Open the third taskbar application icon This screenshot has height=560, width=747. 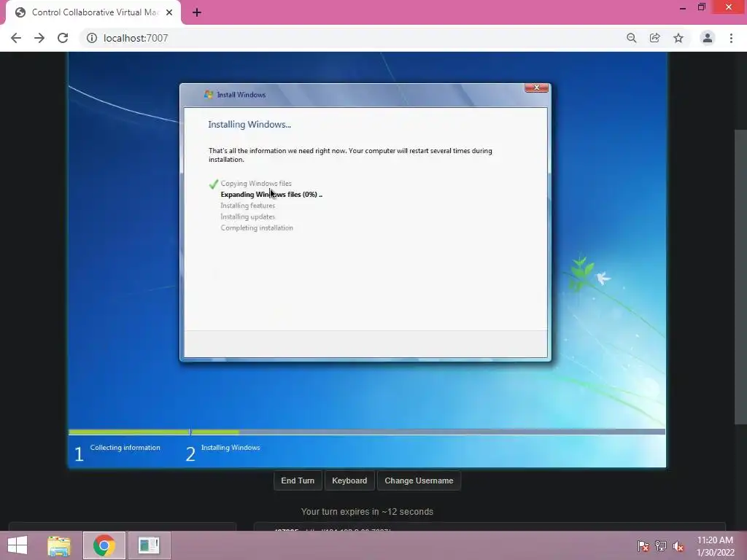(149, 545)
